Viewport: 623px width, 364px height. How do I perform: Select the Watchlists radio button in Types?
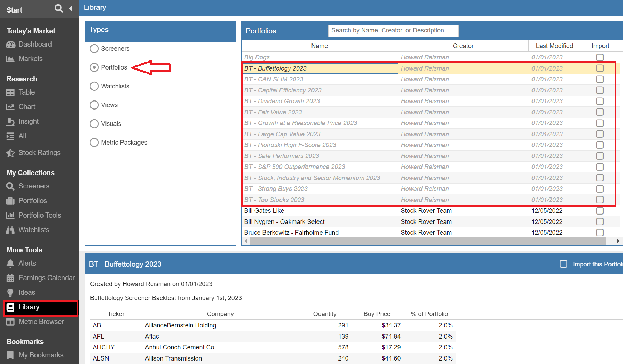94,86
